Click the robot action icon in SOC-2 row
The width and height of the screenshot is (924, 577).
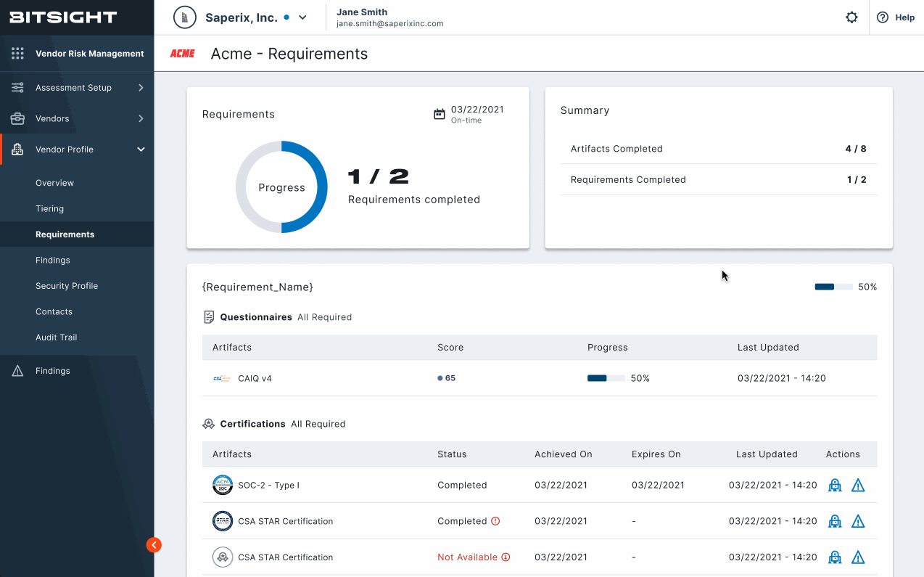[x=835, y=485]
